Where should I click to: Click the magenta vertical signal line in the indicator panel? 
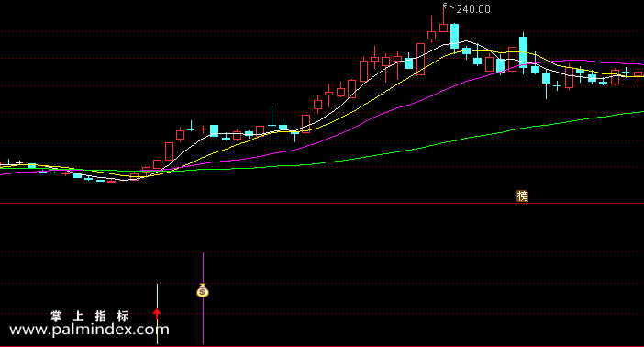[203, 298]
